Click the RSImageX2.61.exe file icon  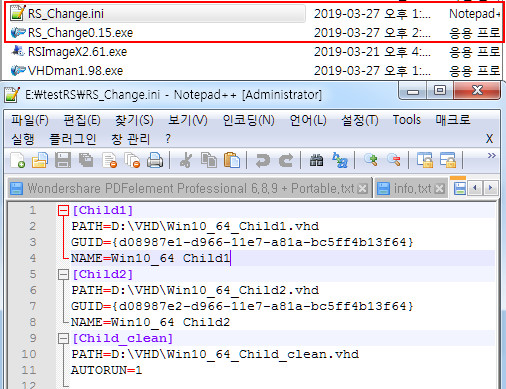click(x=18, y=51)
